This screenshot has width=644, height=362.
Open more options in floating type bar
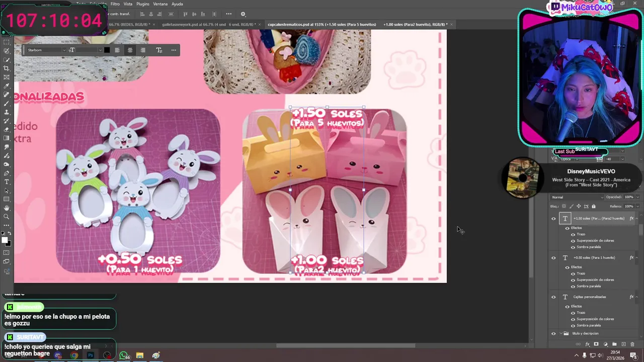pyautogui.click(x=174, y=50)
